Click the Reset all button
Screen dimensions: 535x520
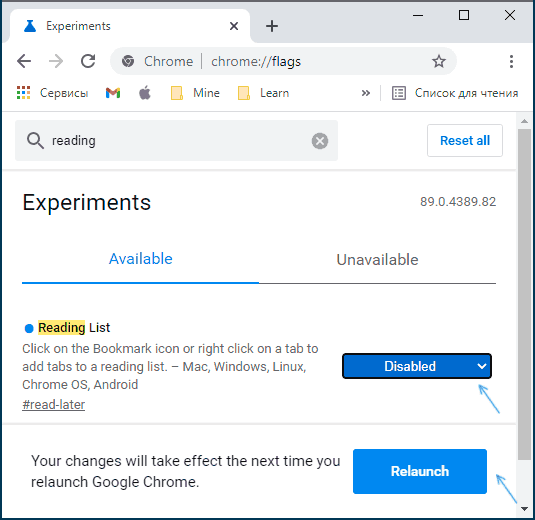click(x=465, y=141)
